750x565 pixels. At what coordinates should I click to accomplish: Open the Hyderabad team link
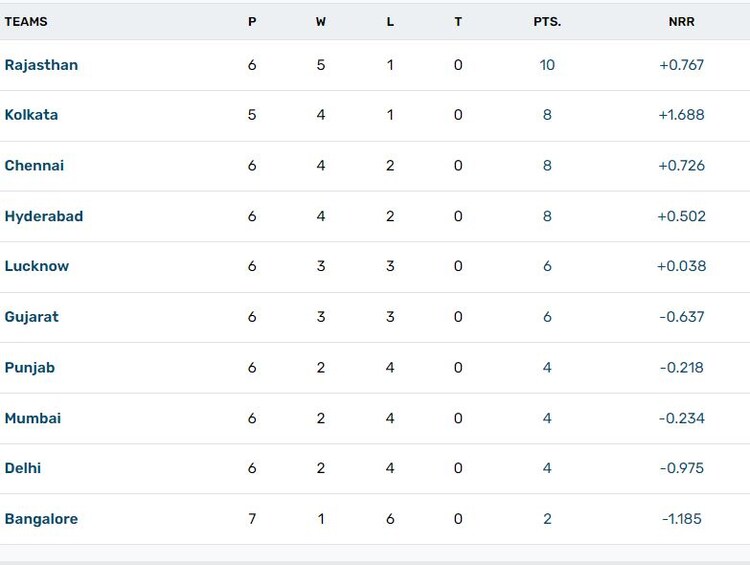[x=44, y=216]
